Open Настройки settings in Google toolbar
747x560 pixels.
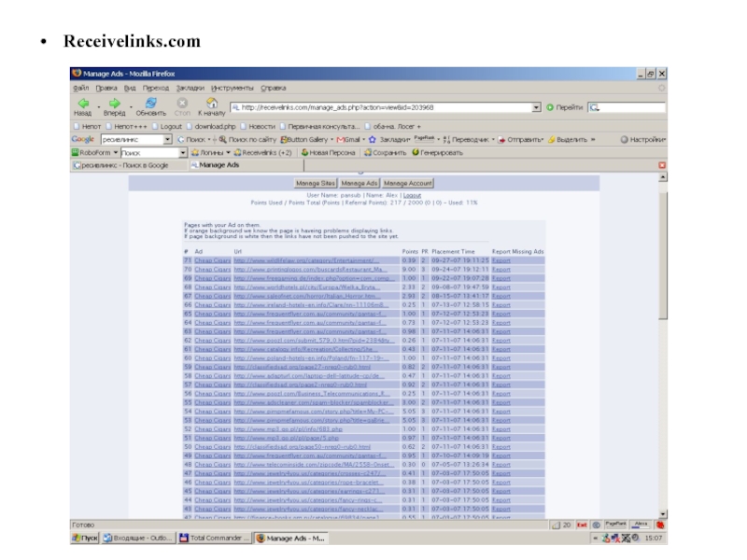point(643,139)
